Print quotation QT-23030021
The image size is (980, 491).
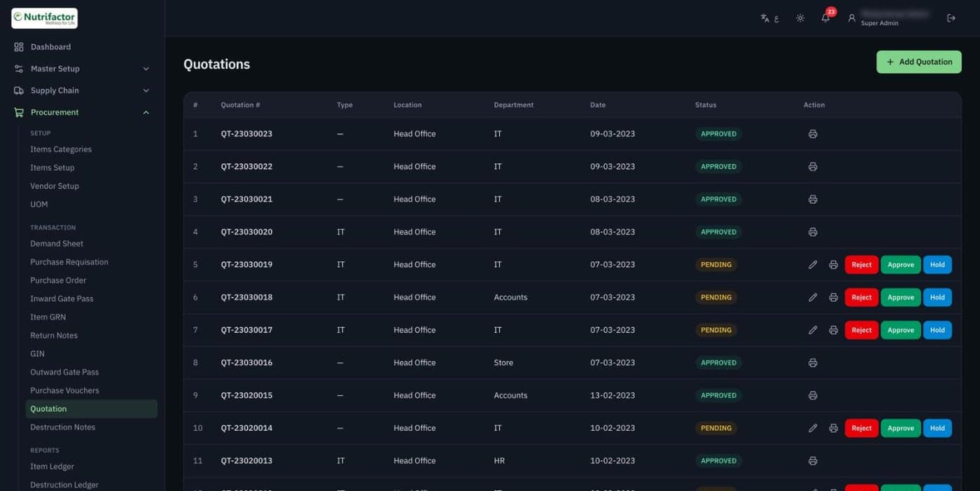(813, 200)
